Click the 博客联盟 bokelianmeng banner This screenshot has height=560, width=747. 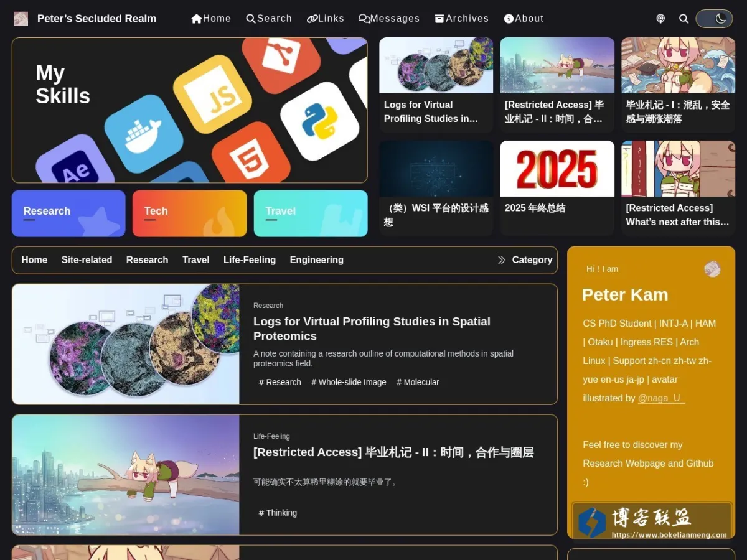pos(652,521)
